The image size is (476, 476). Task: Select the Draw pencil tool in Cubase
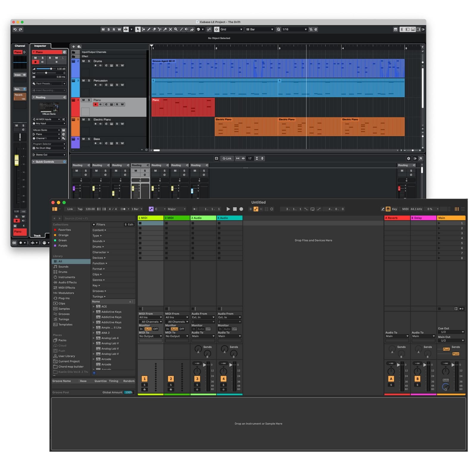click(x=149, y=29)
